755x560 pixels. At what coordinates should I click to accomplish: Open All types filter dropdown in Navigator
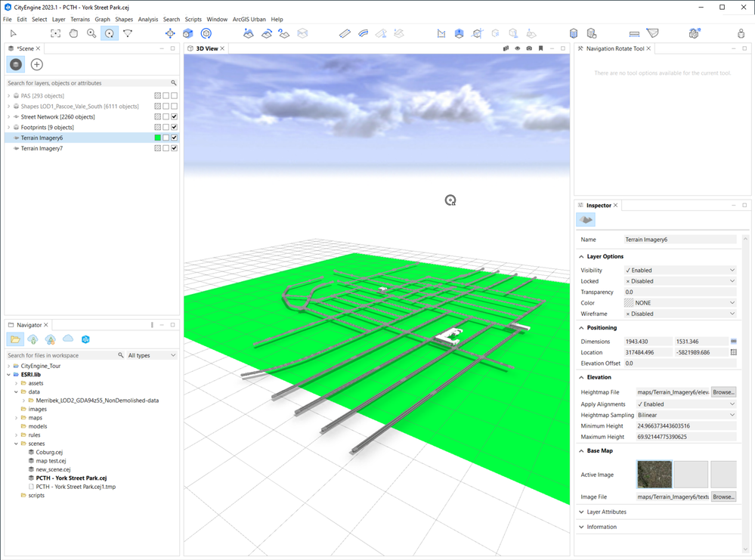click(x=152, y=355)
